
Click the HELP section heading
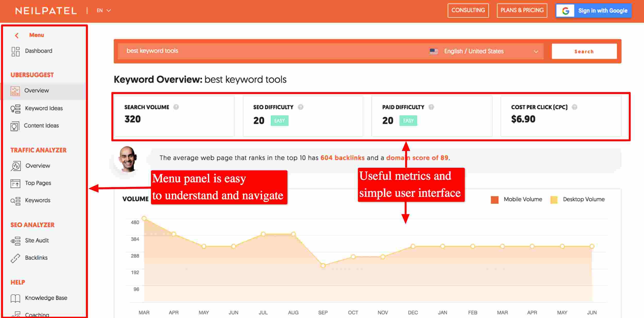tap(18, 282)
